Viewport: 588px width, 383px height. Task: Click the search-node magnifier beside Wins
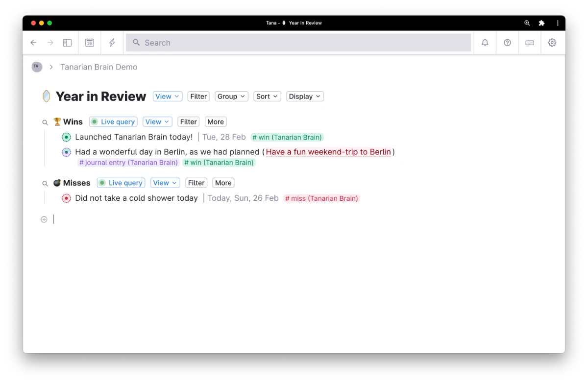[45, 122]
